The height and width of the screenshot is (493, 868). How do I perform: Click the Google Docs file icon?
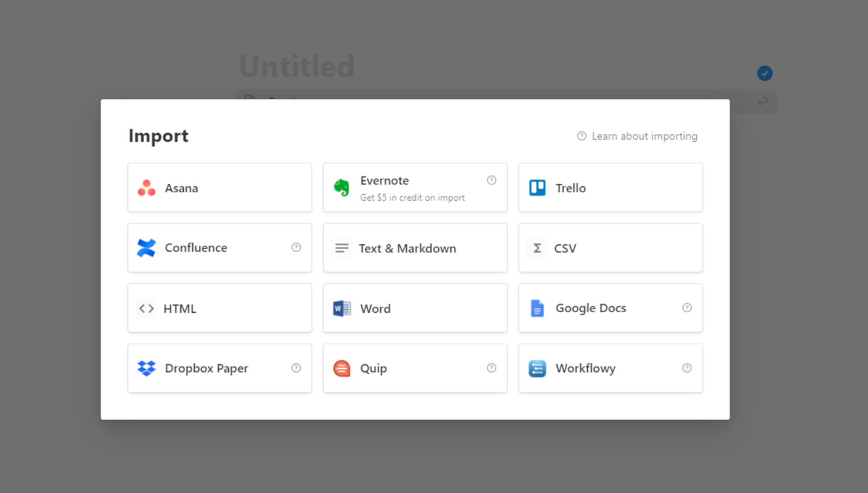(537, 308)
